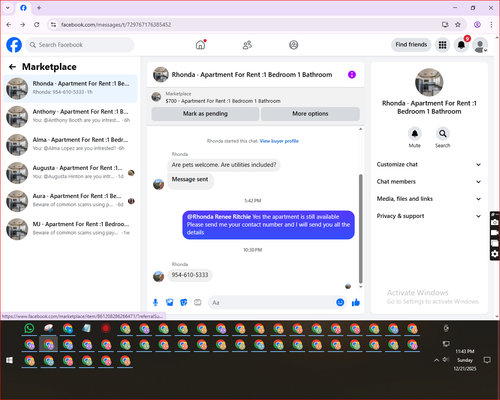
Task: Open the Anthony apartment conversation
Action: (70, 116)
